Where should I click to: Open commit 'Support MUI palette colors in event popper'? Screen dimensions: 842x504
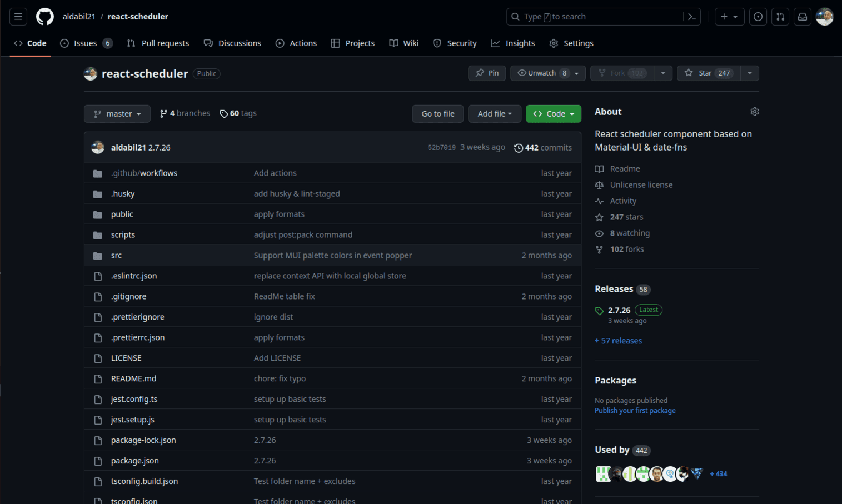[x=333, y=256]
